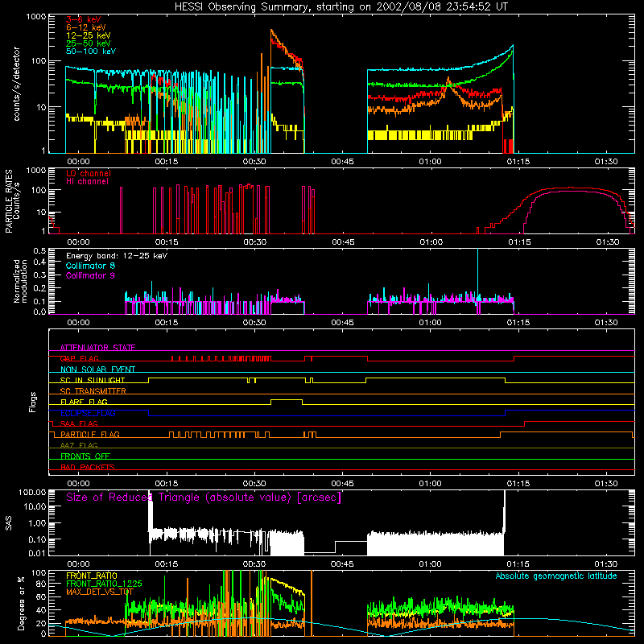The height and width of the screenshot is (644, 644).
Task: Click the SC_IN_SUNLIGHT flag label
Action: coord(93,380)
